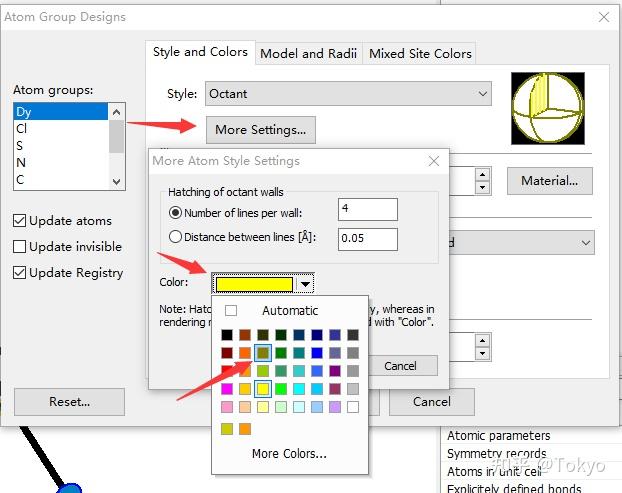The height and width of the screenshot is (493, 622).
Task: Enable the Update invisible checkbox
Action: [20, 247]
